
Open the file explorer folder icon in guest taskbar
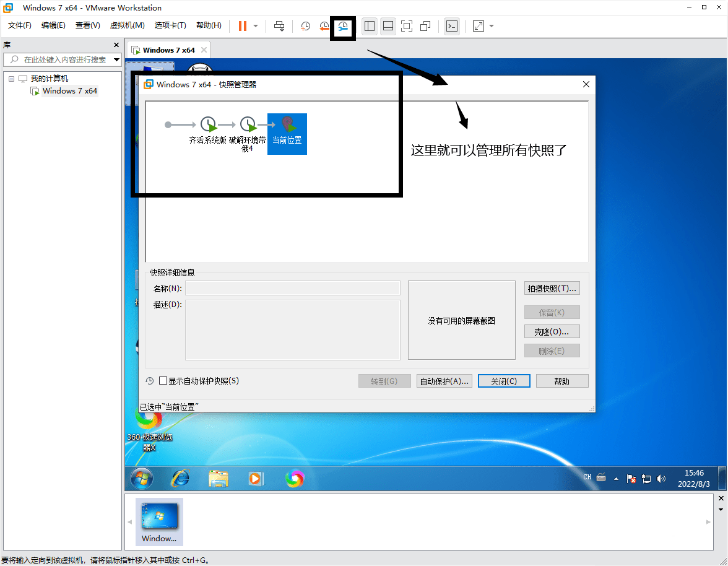tap(218, 479)
